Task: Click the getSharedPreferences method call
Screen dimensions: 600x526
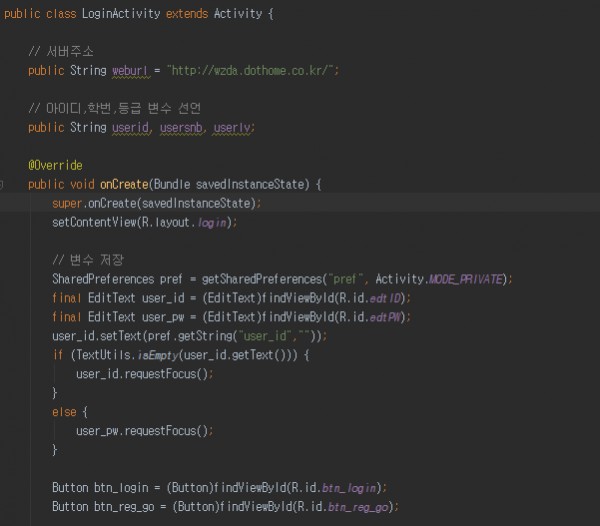Action: coord(262,279)
